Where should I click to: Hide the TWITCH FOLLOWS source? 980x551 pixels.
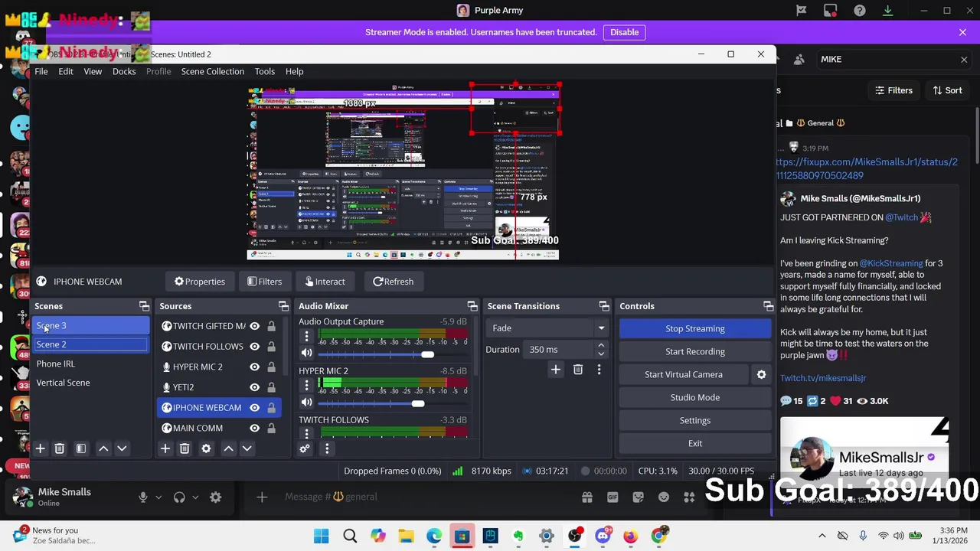[x=254, y=347]
